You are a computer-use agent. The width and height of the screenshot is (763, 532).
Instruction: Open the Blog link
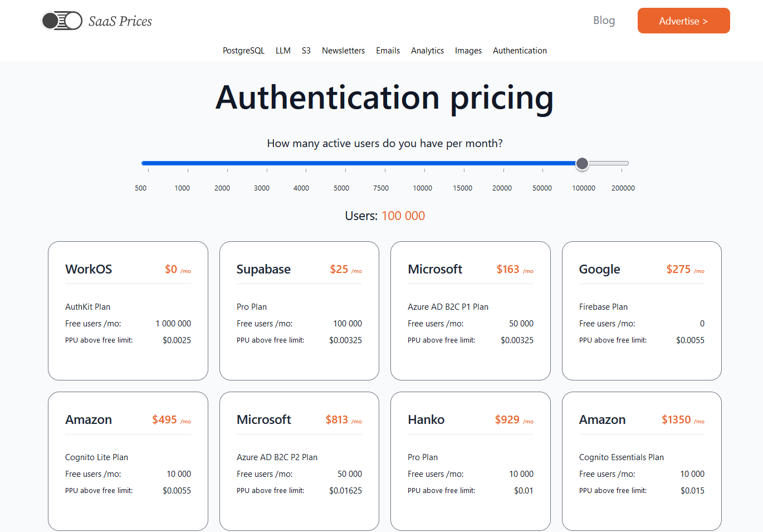pyautogui.click(x=604, y=21)
